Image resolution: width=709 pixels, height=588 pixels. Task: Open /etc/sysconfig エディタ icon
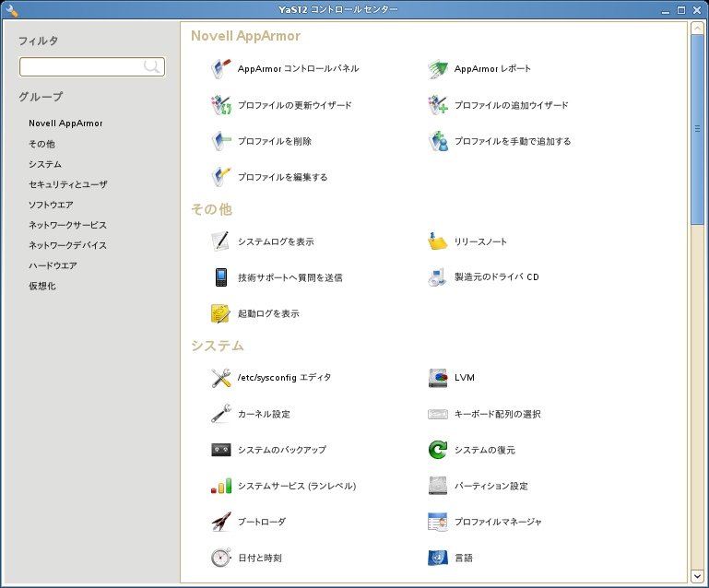[221, 378]
